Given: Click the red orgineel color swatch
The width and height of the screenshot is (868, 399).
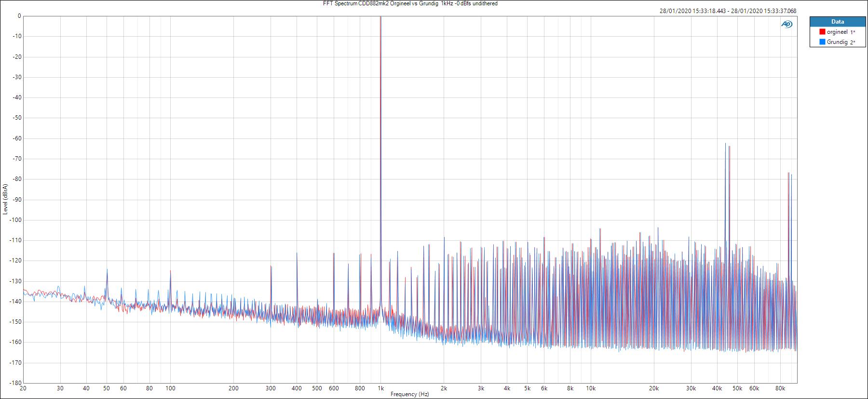Looking at the screenshot, I should click(823, 32).
